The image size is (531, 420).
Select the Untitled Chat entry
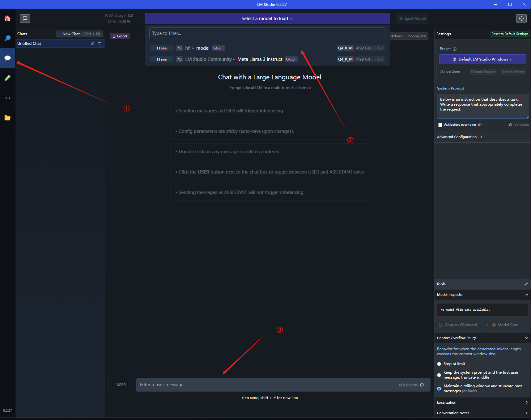click(60, 44)
